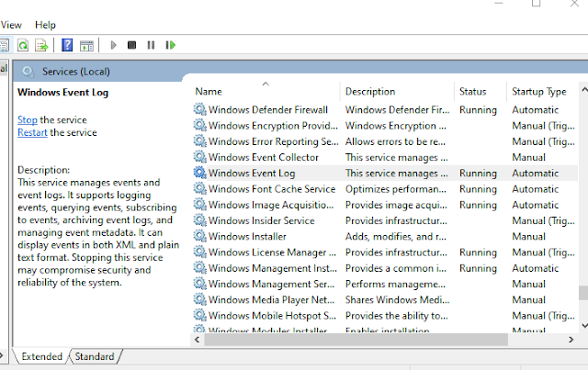
Task: Click the gear icon for Windows Event Log
Action: [x=200, y=173]
